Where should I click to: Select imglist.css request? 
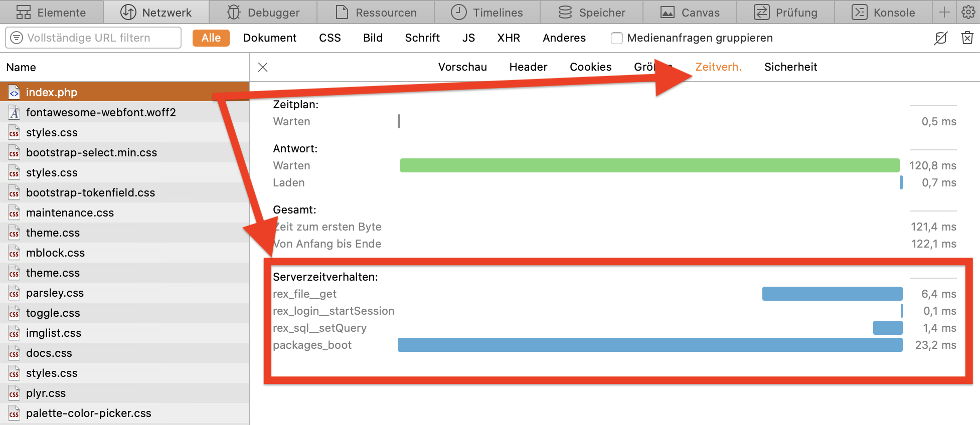124,333
